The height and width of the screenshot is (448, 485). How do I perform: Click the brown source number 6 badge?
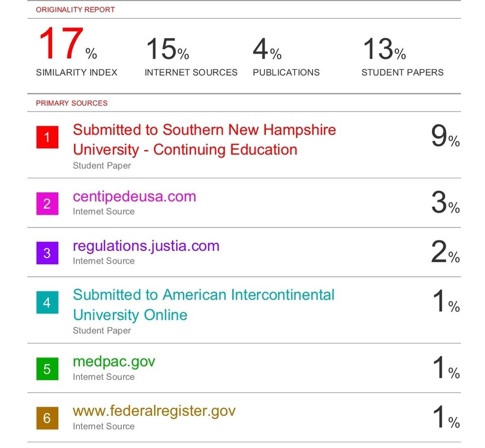coord(47,418)
